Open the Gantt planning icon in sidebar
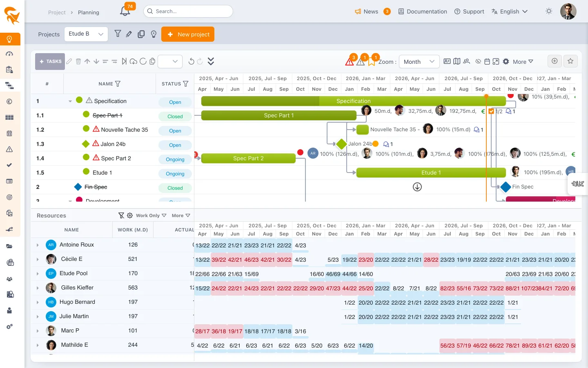 [9, 85]
